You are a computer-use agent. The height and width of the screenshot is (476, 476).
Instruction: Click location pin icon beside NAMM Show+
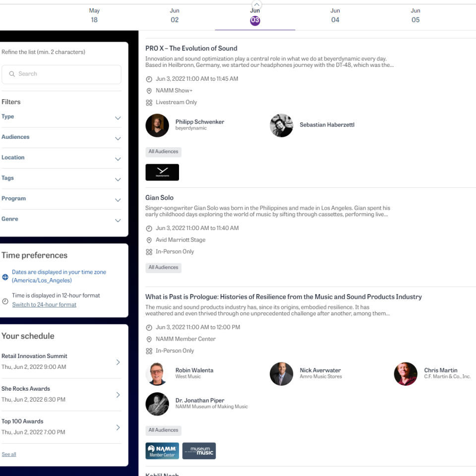coord(149,91)
